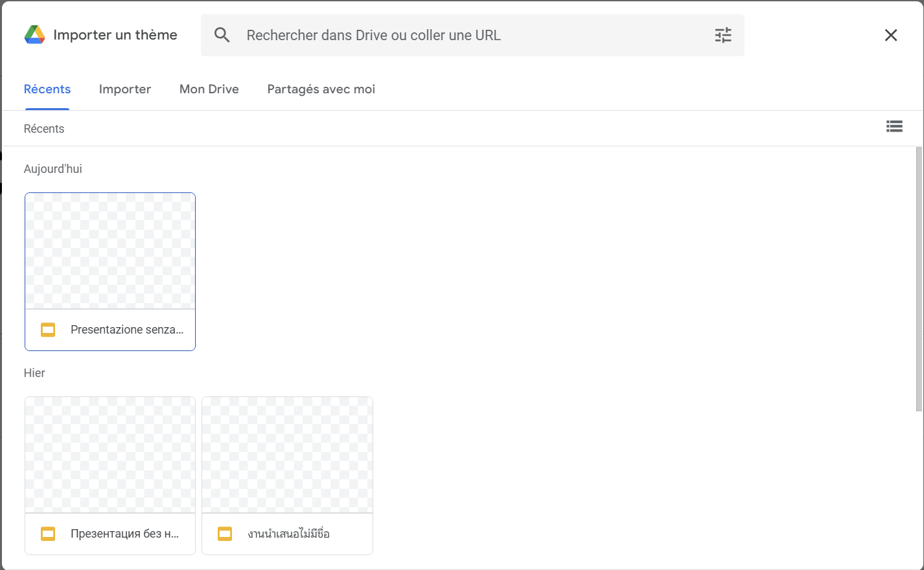Screen dimensions: 924x570
Task: Click the Hier section heading
Action: coord(34,373)
